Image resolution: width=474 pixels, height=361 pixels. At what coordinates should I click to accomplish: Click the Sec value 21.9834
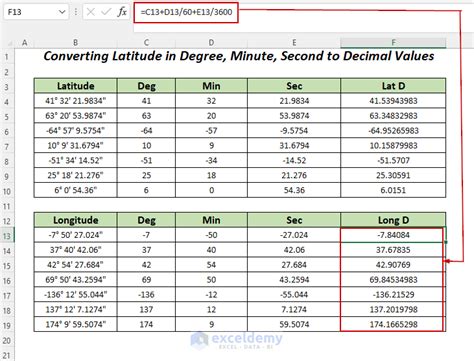pos(294,101)
